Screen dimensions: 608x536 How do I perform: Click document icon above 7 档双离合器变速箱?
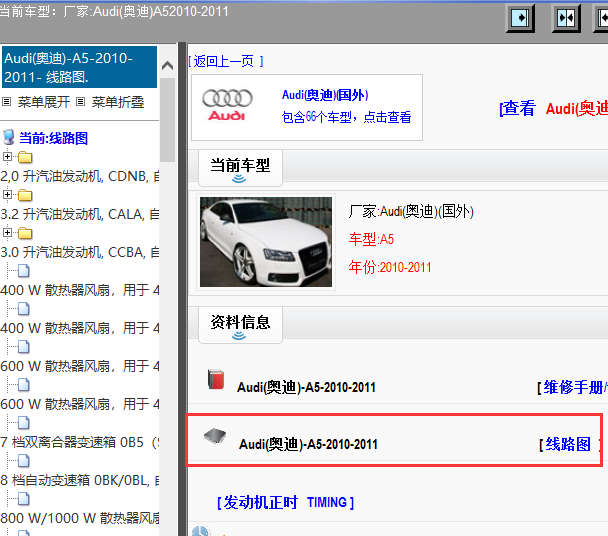click(24, 423)
